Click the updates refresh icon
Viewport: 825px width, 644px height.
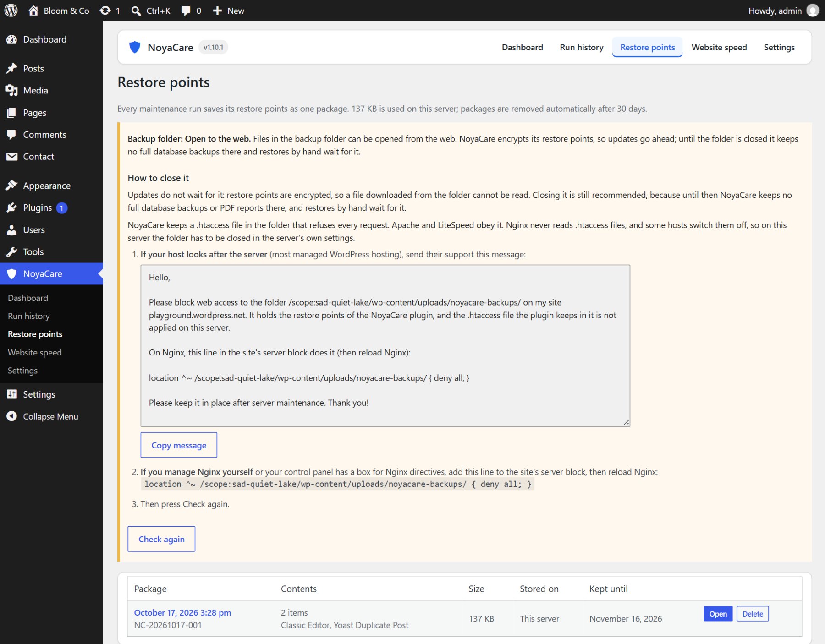point(105,10)
